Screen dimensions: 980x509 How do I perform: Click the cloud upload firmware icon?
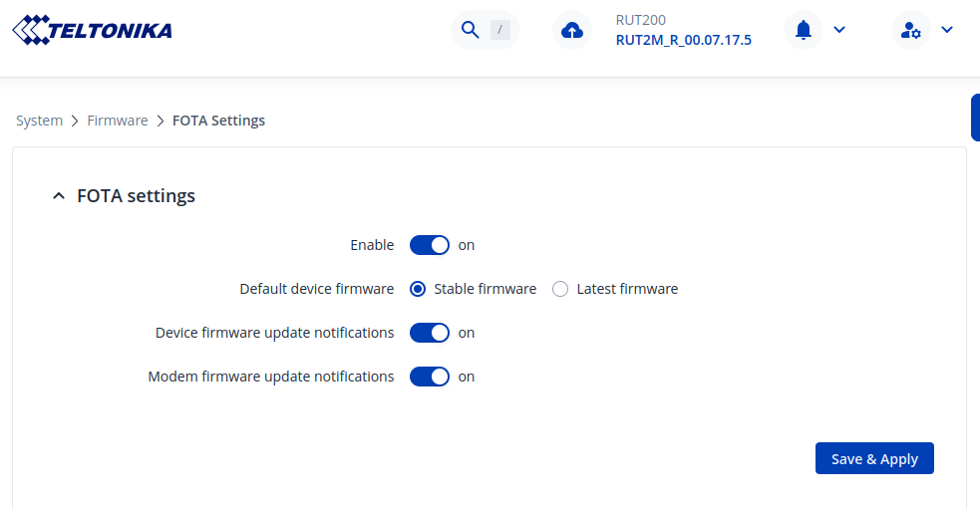pyautogui.click(x=572, y=30)
